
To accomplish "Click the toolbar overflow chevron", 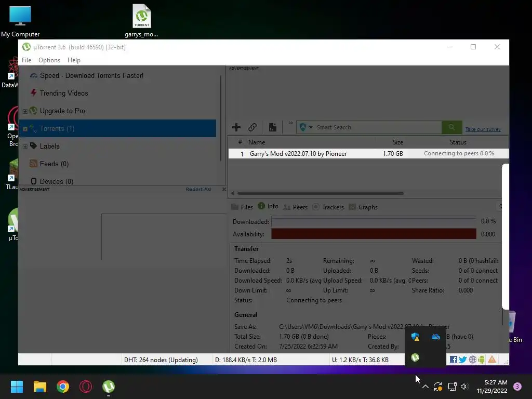I will coord(291,123).
